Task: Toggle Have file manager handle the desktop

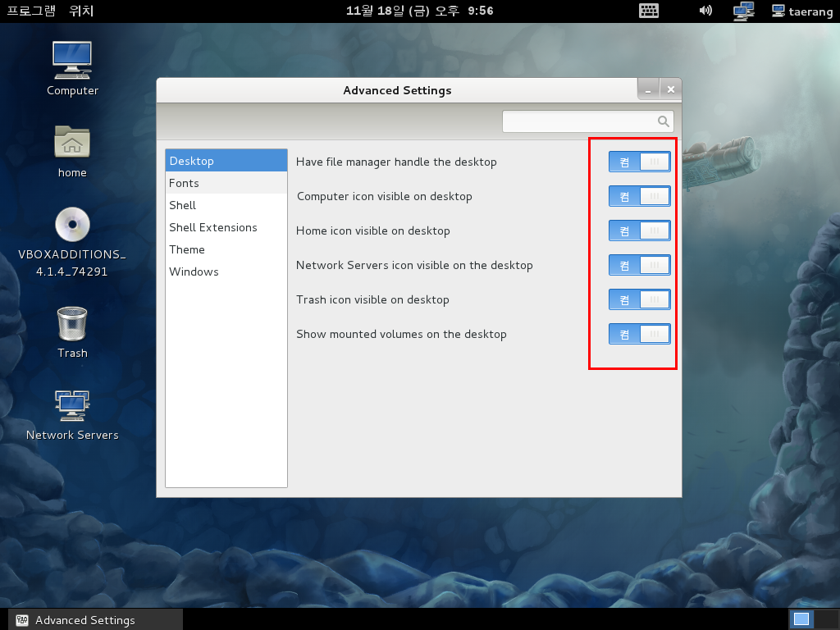Action: point(640,162)
